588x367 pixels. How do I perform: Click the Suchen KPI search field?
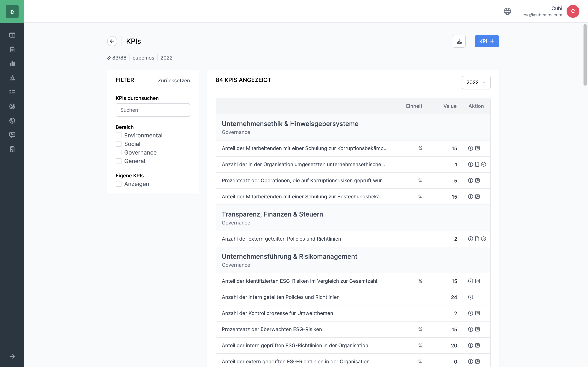pos(153,110)
